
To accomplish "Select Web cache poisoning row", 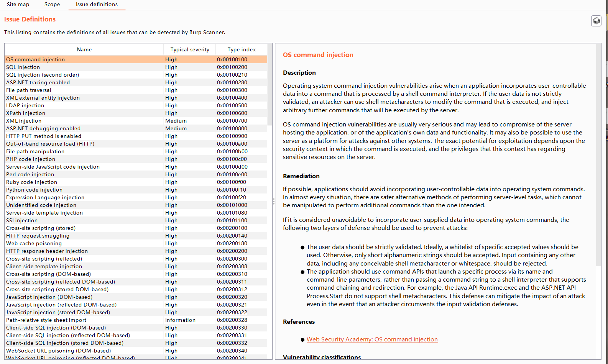I will (x=136, y=243).
